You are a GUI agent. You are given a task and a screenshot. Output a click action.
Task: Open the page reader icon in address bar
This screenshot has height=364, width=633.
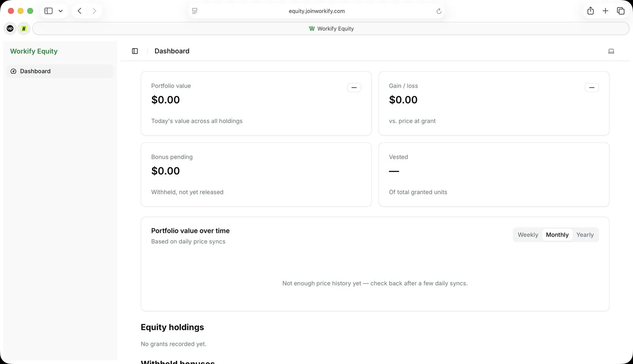click(x=195, y=11)
